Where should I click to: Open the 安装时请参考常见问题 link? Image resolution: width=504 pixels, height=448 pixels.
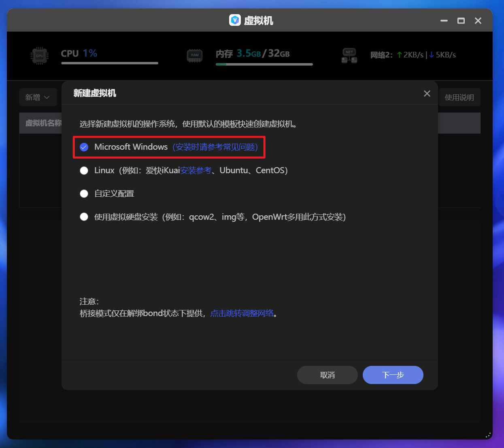pyautogui.click(x=215, y=147)
